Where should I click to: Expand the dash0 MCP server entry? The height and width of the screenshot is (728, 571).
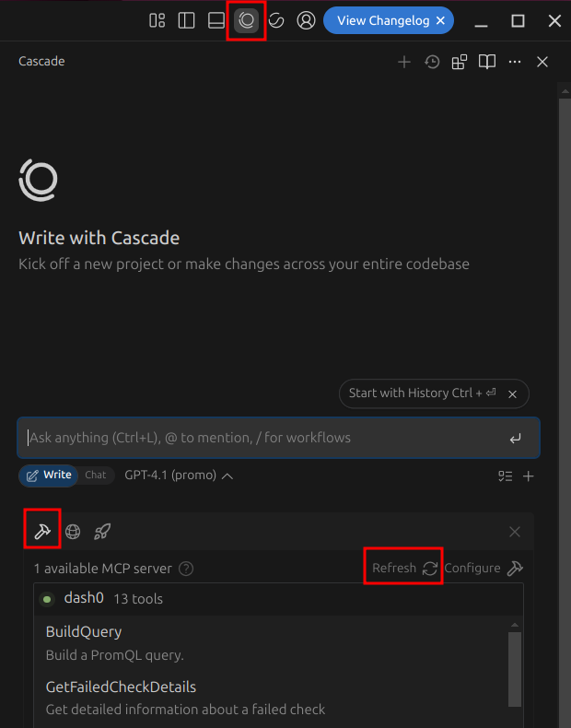84,598
